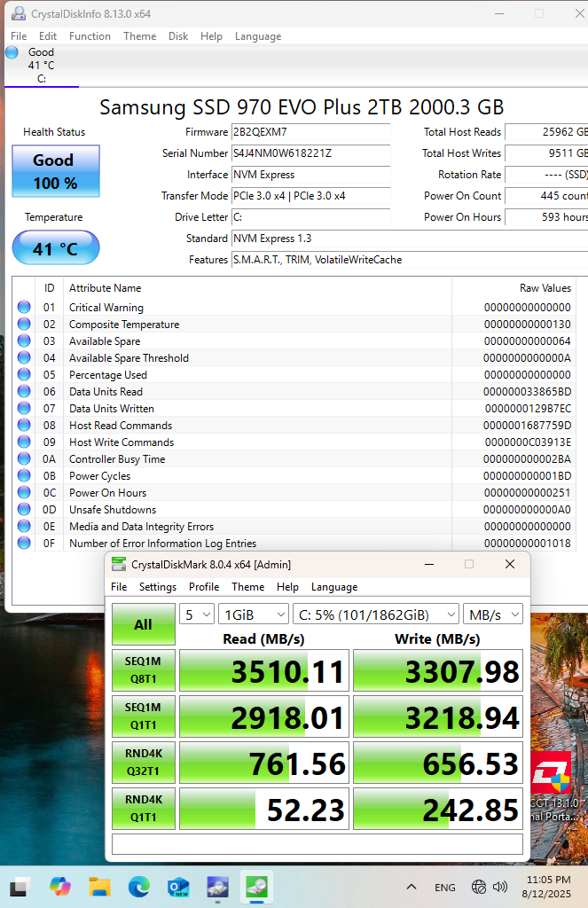The image size is (588, 908).
Task: Open the Profile menu in CrystalDiskMark
Action: coord(204,587)
